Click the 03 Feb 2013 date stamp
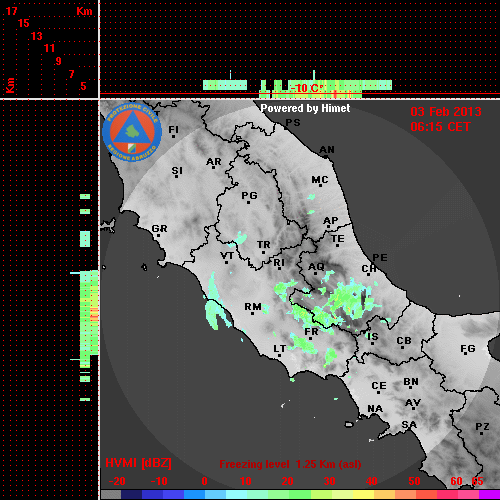 pos(446,112)
